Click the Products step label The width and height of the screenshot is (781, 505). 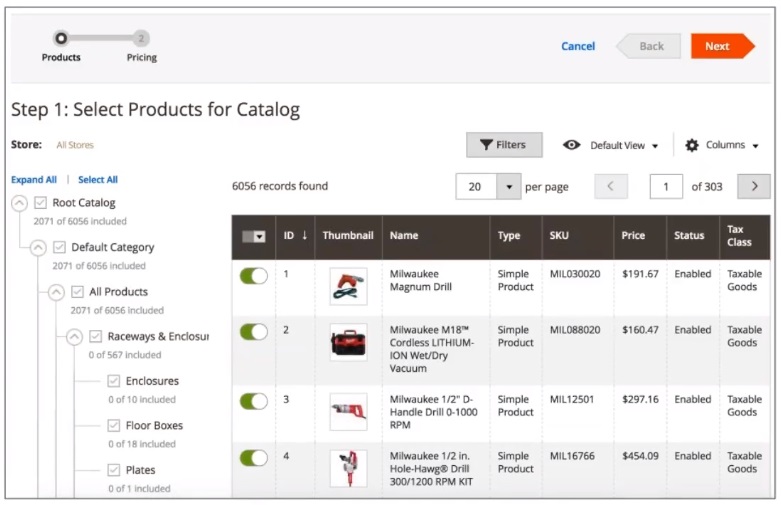tap(61, 57)
